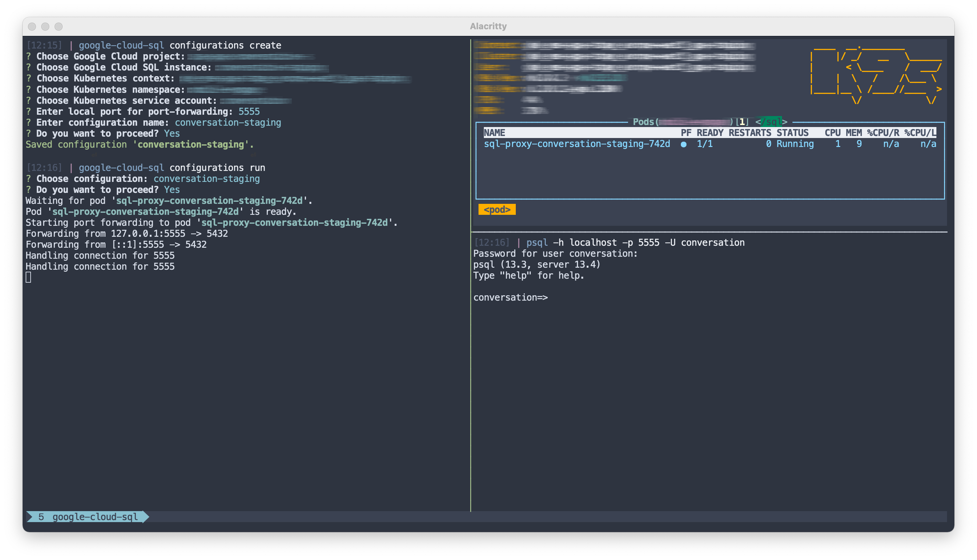
Task: Select the orange <pod> breadcrumb badge
Action: tap(497, 209)
